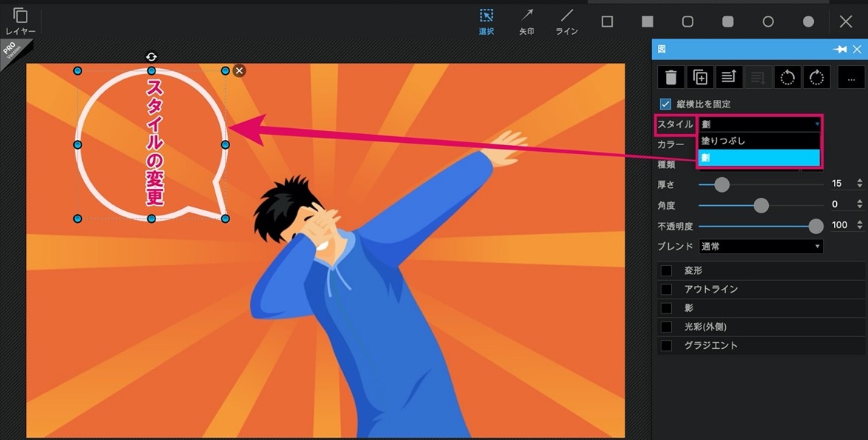Click the 厚さ thickness slider handle
Viewport: 868px width, 440px height.
pos(721,184)
